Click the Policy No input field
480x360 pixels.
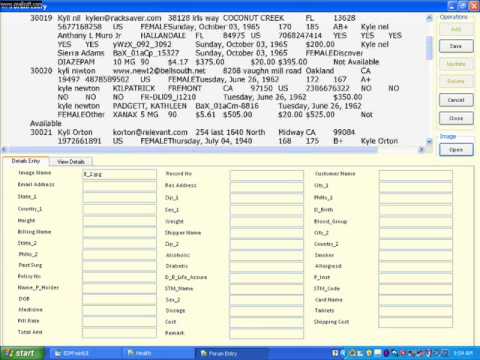[119, 277]
